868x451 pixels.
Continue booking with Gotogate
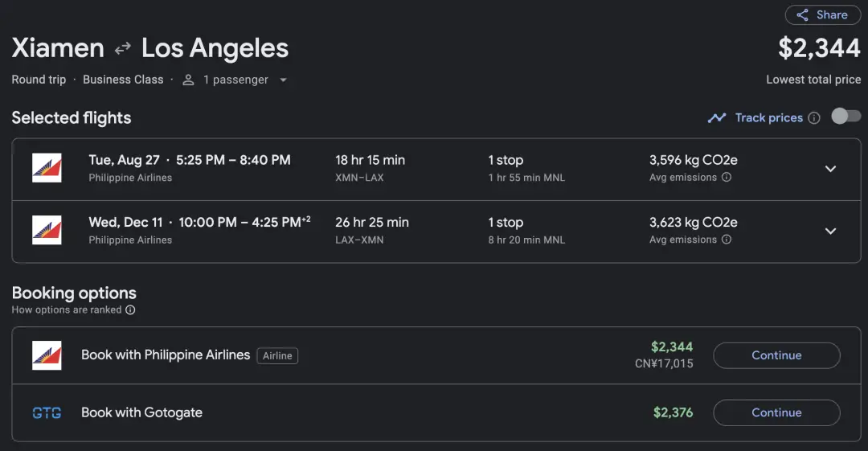tap(776, 412)
